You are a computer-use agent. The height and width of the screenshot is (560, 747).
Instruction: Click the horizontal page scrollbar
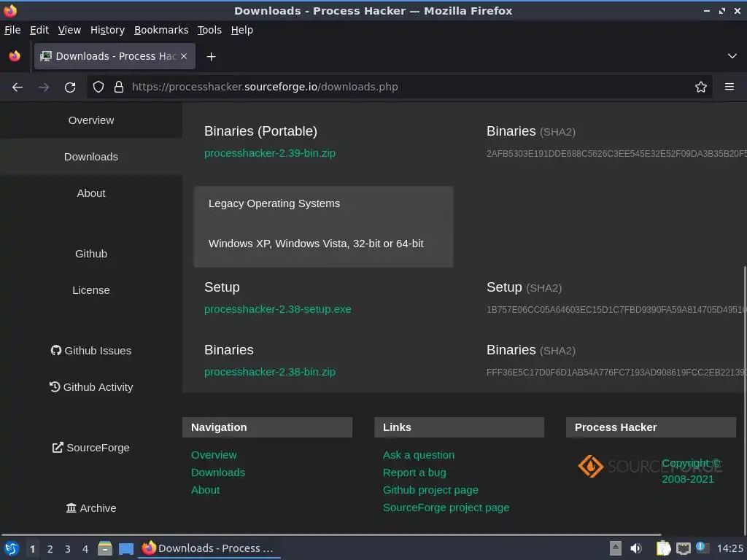[330, 534]
